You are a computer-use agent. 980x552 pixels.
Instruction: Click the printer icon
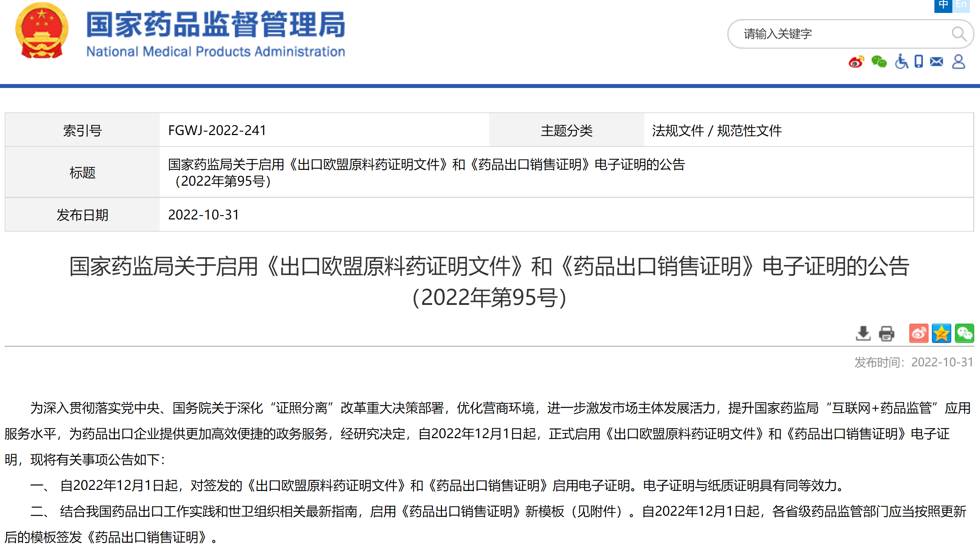[x=886, y=334]
